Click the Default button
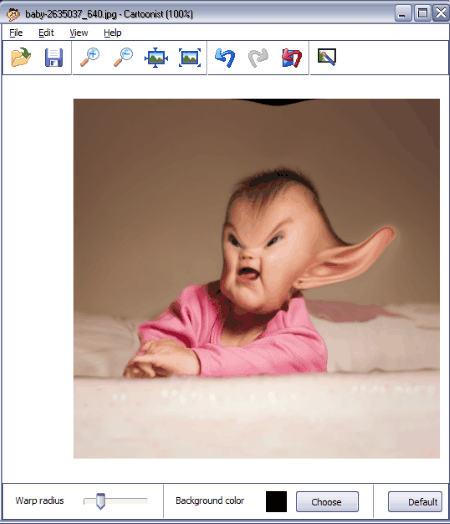 pyautogui.click(x=415, y=502)
